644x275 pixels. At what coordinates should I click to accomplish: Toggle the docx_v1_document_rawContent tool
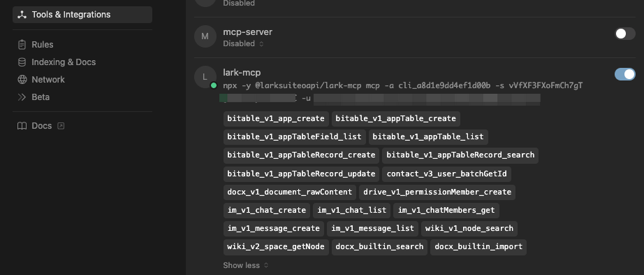(x=290, y=192)
